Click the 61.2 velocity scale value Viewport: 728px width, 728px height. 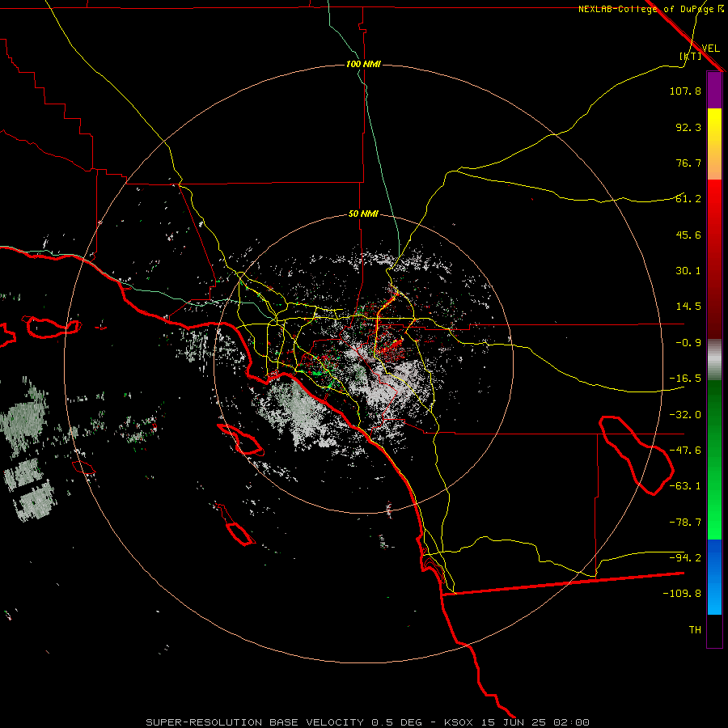pyautogui.click(x=688, y=199)
